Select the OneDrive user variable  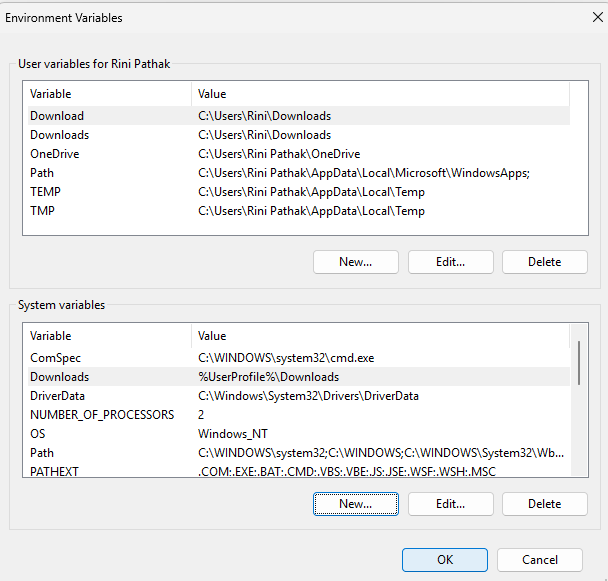55,154
